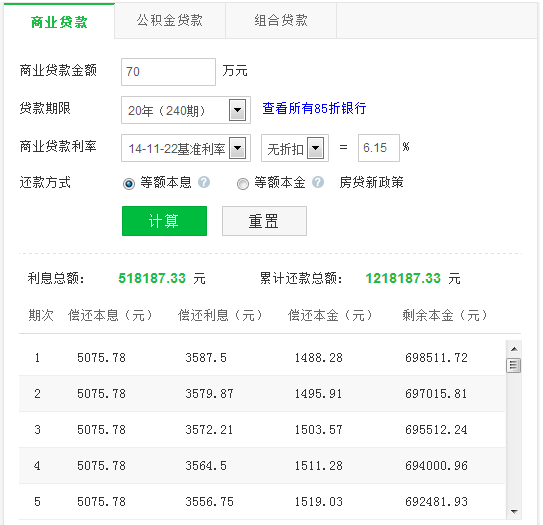Click the 5075.78 payment in row 5
This screenshot has height=525, width=543.
point(101,501)
